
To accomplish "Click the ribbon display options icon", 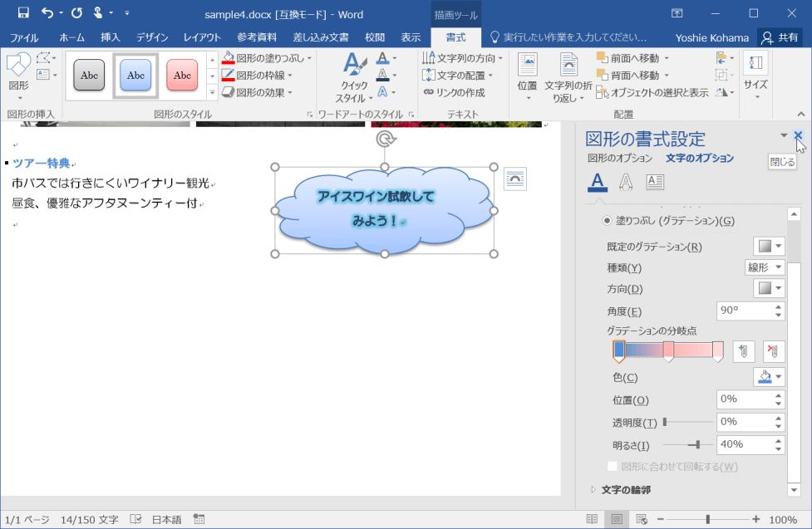I will click(x=677, y=13).
